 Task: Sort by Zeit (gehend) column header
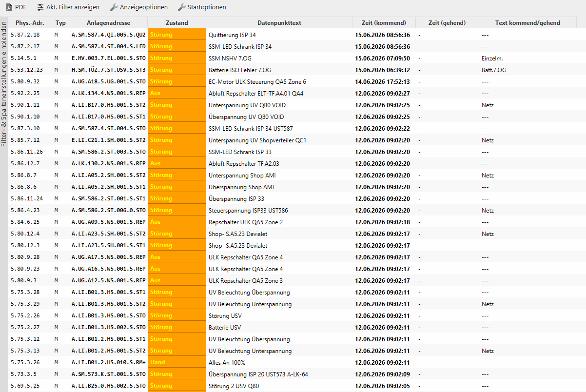tap(447, 23)
